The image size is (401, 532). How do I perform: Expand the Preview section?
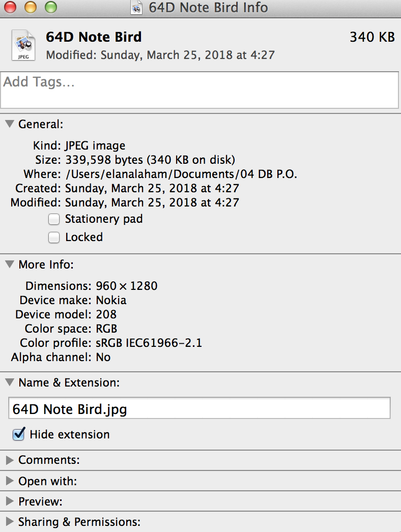pyautogui.click(x=10, y=501)
